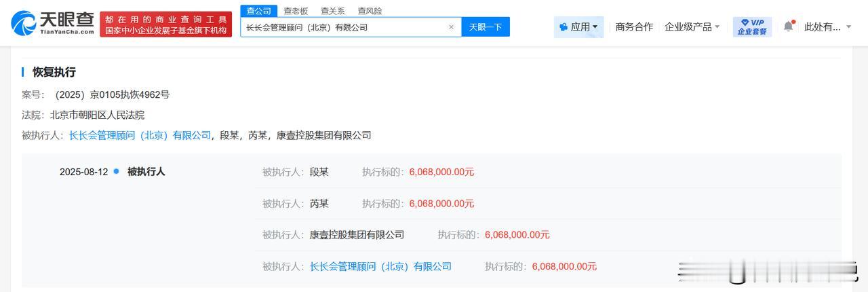Switch to the 查关系 tab
Screen dimensions: 868x292
tap(333, 11)
